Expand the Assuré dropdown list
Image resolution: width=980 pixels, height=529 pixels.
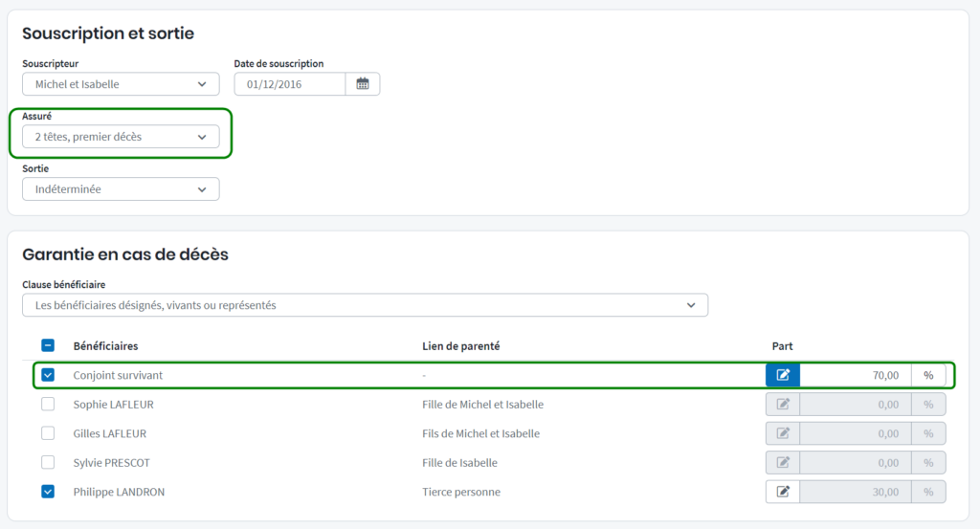click(x=121, y=137)
